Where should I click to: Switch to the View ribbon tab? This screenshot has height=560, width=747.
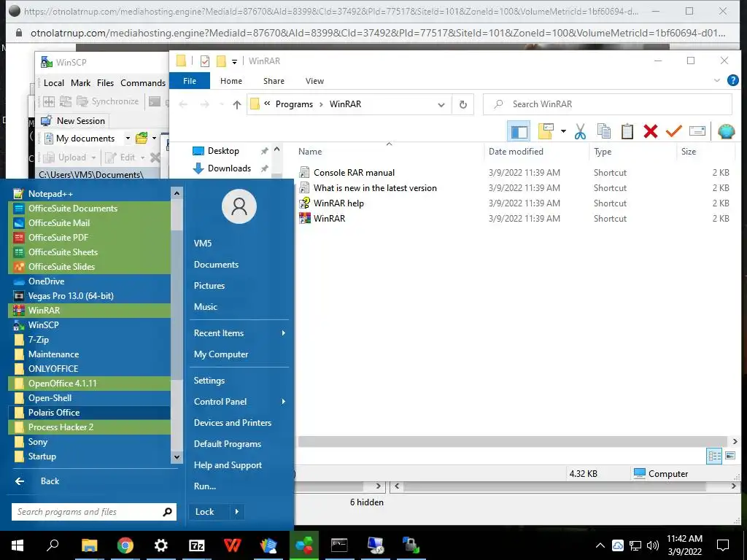314,81
